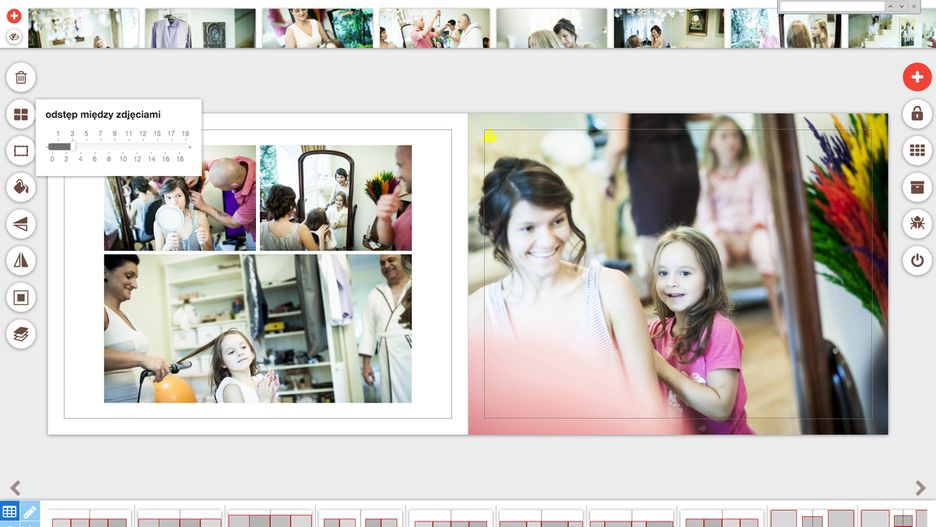Viewport: 936px width, 527px height.
Task: Close the search box
Action: pos(914,6)
